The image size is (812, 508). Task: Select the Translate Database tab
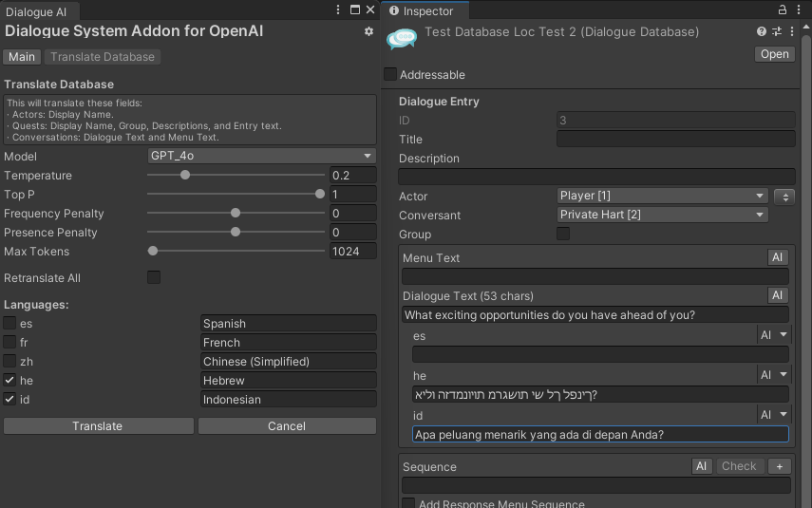[x=103, y=57]
